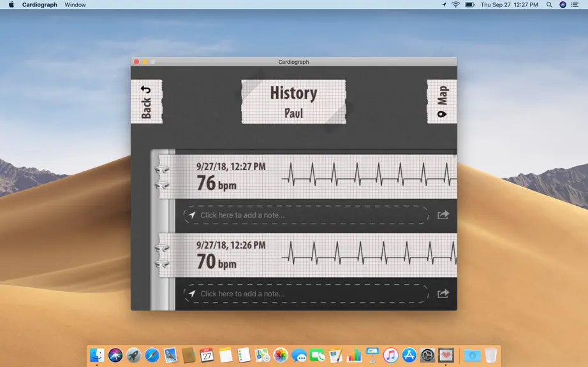This screenshot has width=588, height=367.
Task: Open the Apple menu
Action: (x=11, y=4)
